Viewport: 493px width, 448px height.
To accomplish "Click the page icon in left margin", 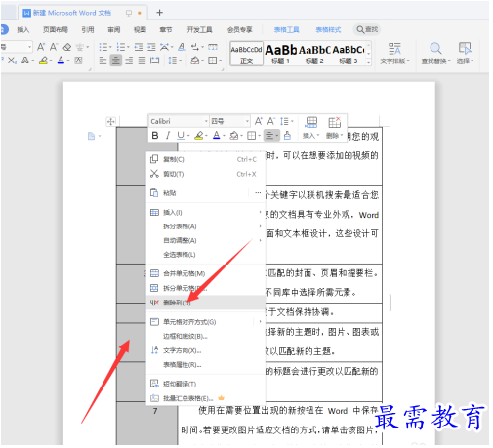I will (x=92, y=136).
